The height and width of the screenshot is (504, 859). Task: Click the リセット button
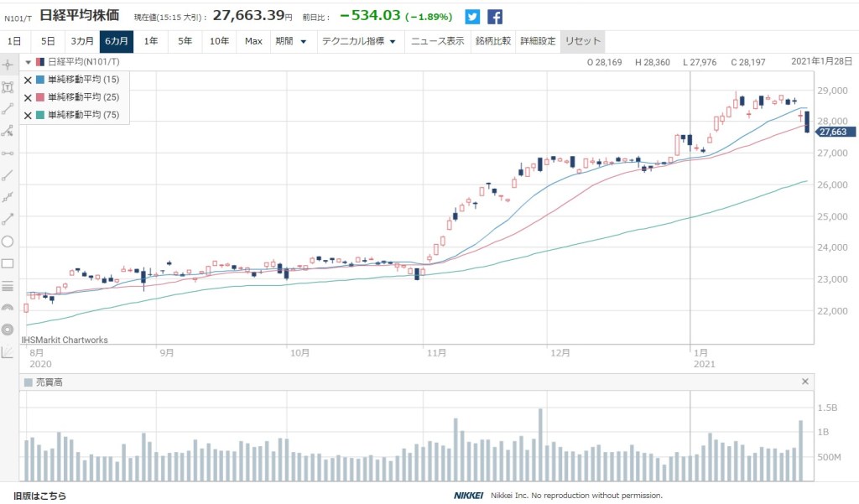click(x=581, y=41)
